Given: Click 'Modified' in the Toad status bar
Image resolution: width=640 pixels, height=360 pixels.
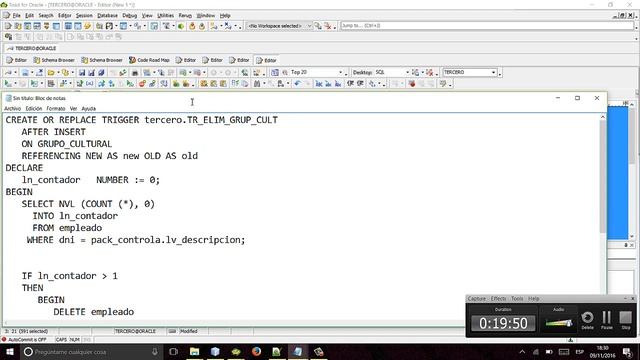Looking at the screenshot, I should (x=188, y=331).
